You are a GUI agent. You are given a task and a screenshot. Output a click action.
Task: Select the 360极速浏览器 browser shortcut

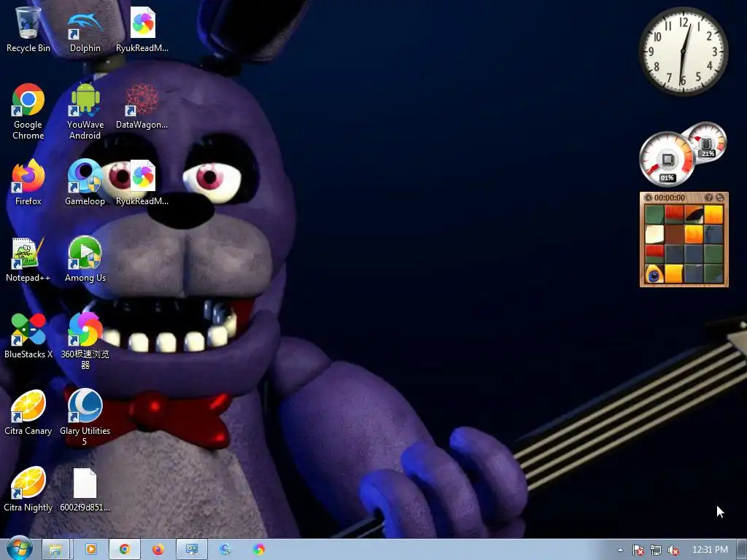[x=85, y=341]
